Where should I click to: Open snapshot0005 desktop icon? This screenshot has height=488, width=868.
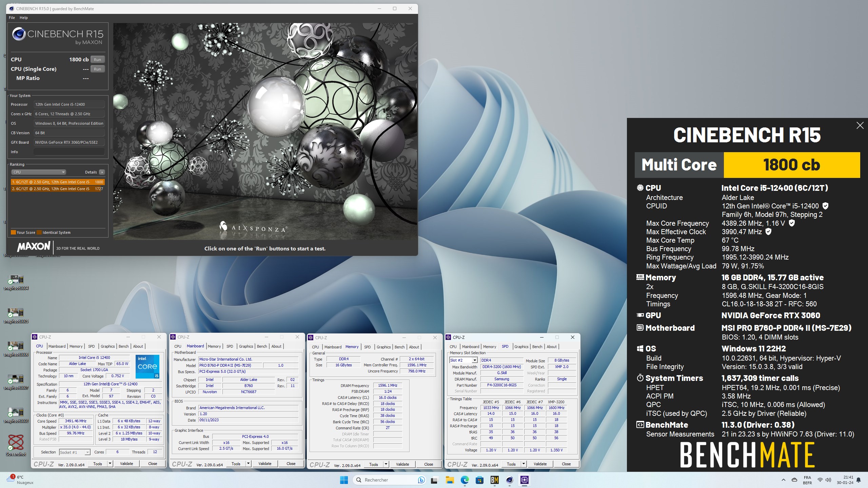click(16, 315)
